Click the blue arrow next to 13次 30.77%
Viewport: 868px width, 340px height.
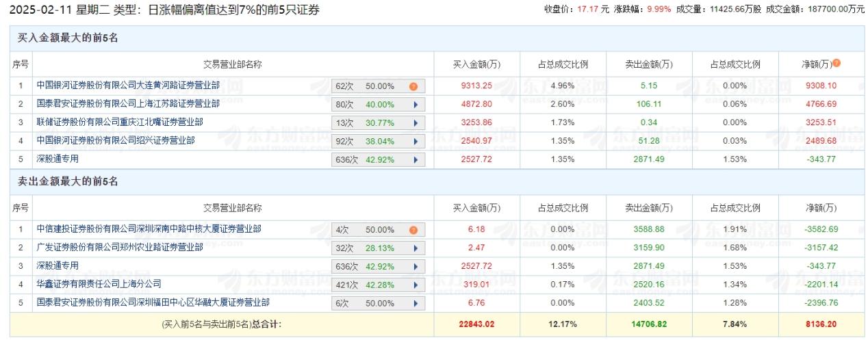(x=415, y=123)
